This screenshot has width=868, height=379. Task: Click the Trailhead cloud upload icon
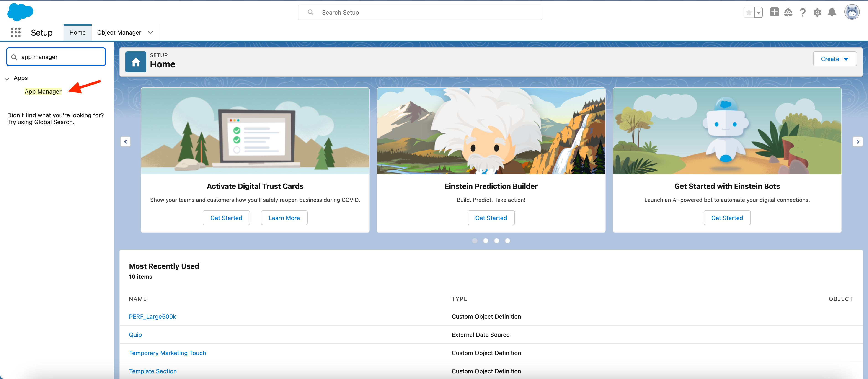click(788, 12)
